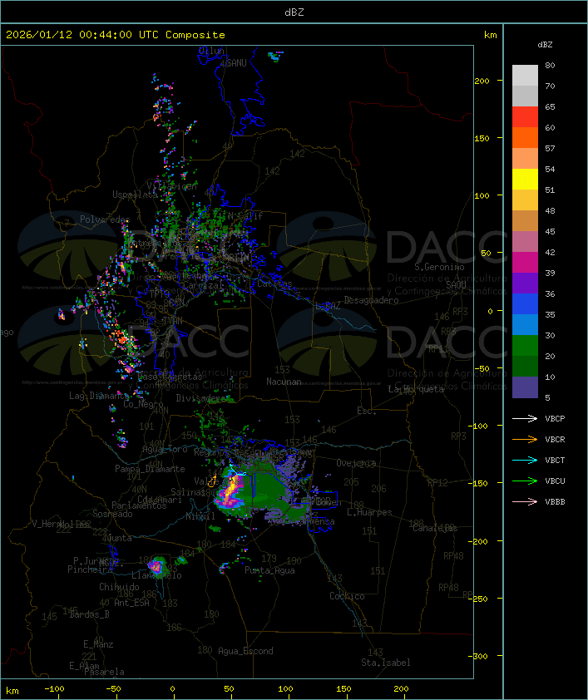The width and height of the screenshot is (588, 700).
Task: Click the Agua_Escond place label
Action: [x=245, y=651]
